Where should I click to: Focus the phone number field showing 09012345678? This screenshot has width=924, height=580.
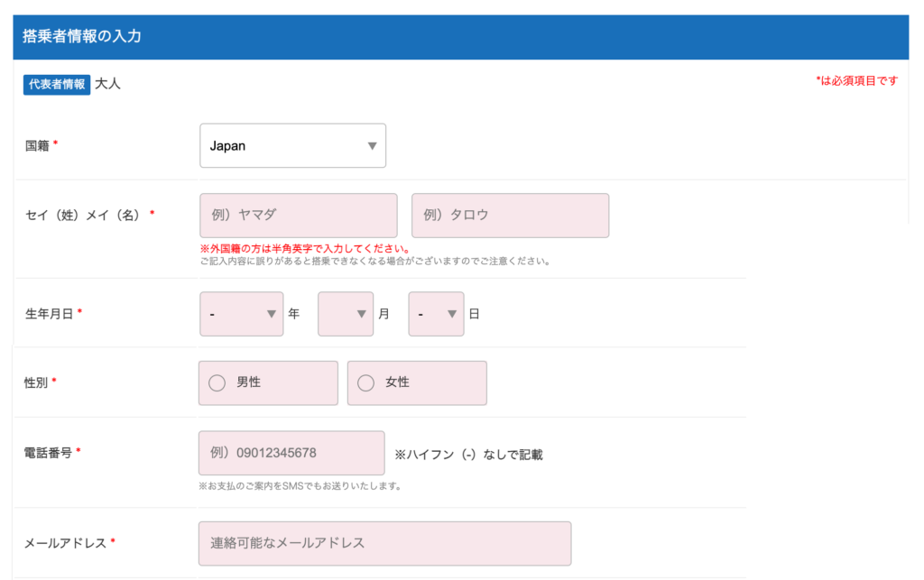[x=291, y=453]
